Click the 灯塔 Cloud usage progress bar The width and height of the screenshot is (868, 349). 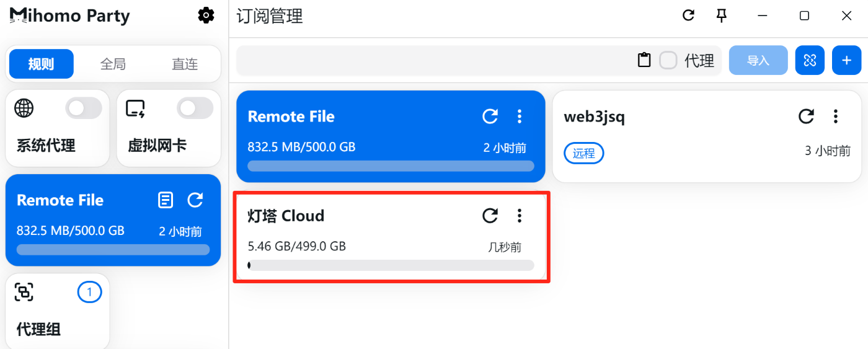[391, 265]
